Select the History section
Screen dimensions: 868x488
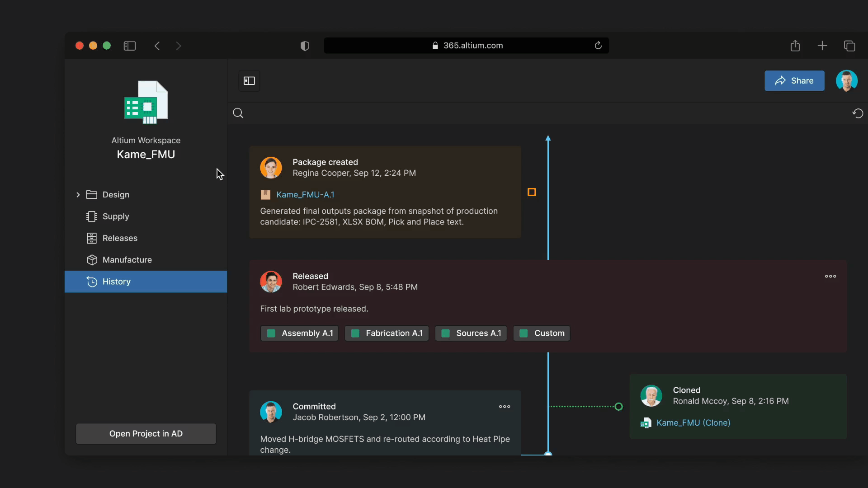(146, 282)
